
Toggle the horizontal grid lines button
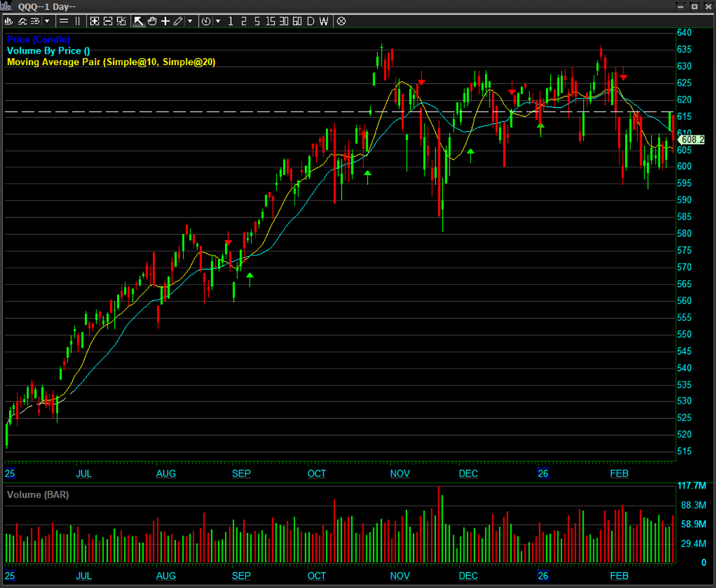pyautogui.click(x=63, y=21)
